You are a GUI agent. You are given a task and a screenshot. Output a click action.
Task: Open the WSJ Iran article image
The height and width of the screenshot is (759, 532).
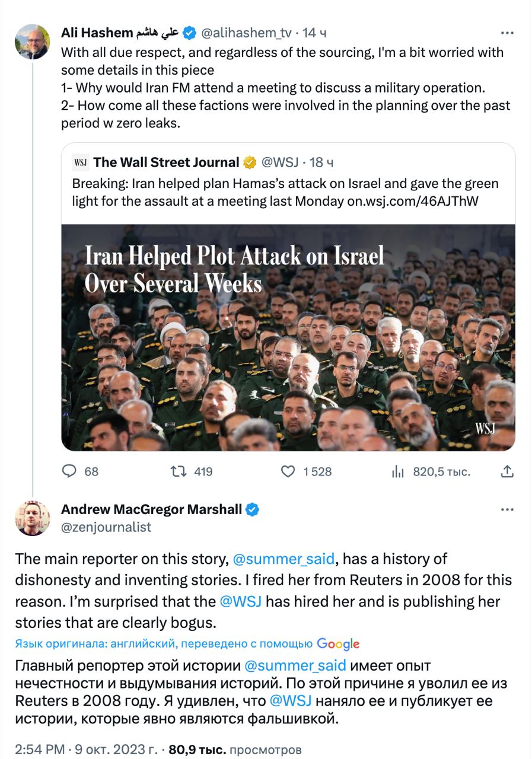point(288,337)
